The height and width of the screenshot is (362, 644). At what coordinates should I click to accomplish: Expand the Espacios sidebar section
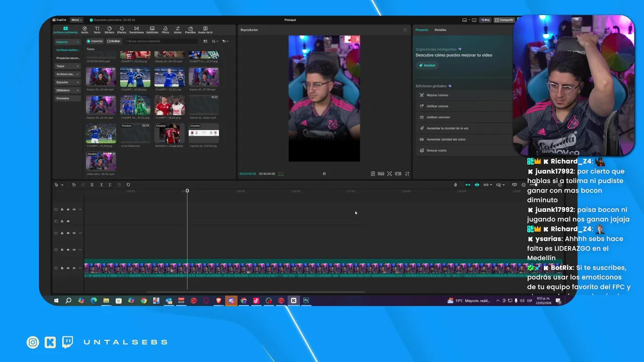67,82
